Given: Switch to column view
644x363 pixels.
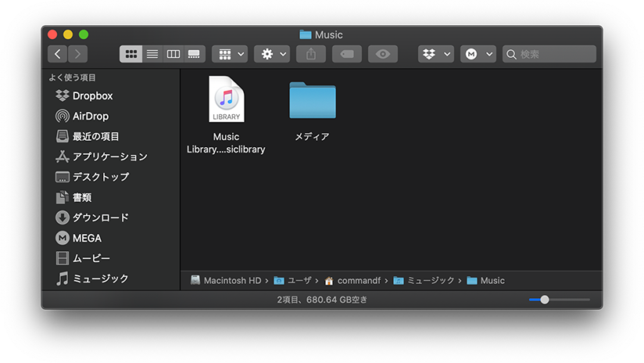Looking at the screenshot, I should click(x=174, y=54).
